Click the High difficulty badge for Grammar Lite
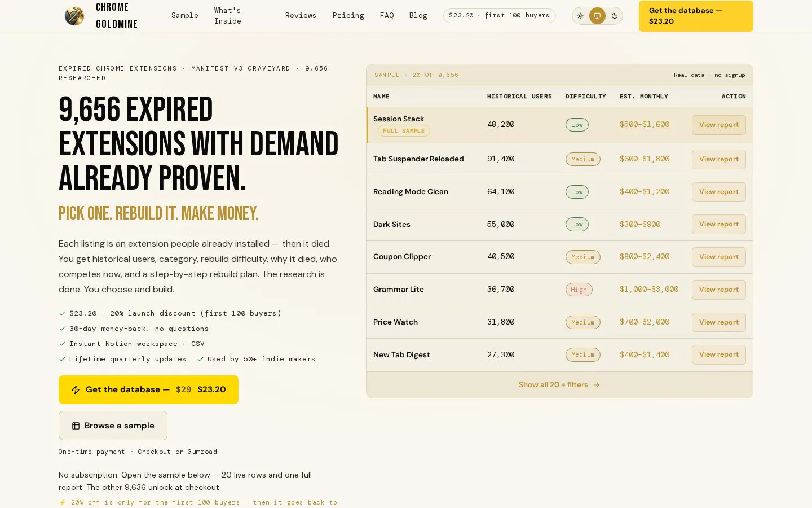The width and height of the screenshot is (812, 508). [x=579, y=290]
